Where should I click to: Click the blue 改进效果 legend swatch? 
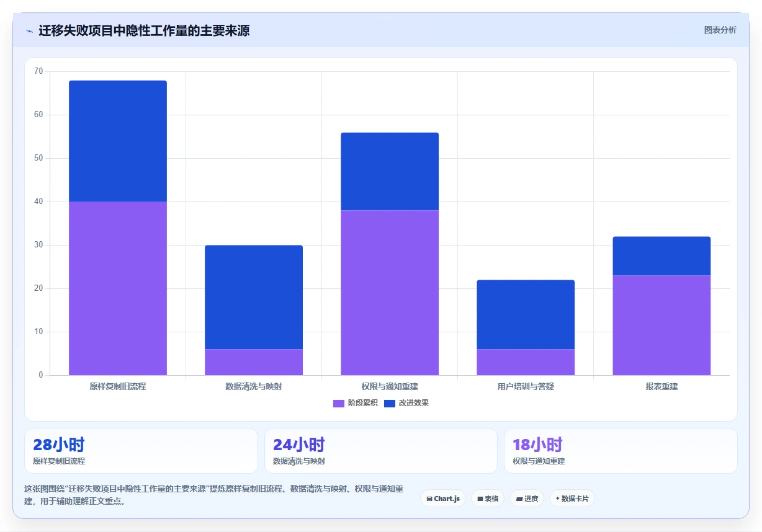tap(390, 404)
